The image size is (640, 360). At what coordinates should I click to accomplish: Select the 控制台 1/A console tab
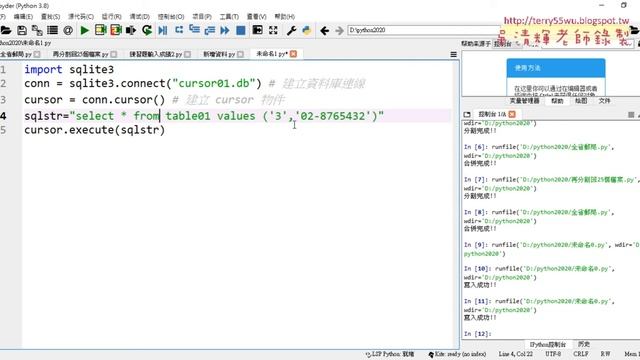492,115
